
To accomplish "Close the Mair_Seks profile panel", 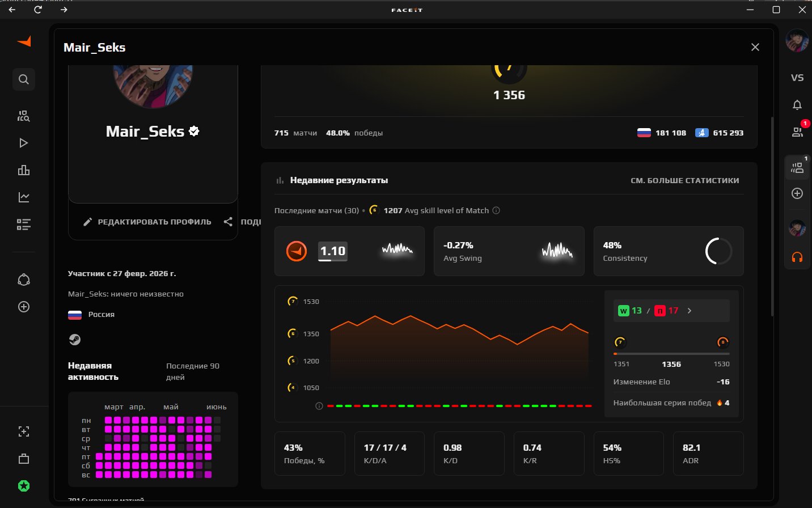I will 755,47.
